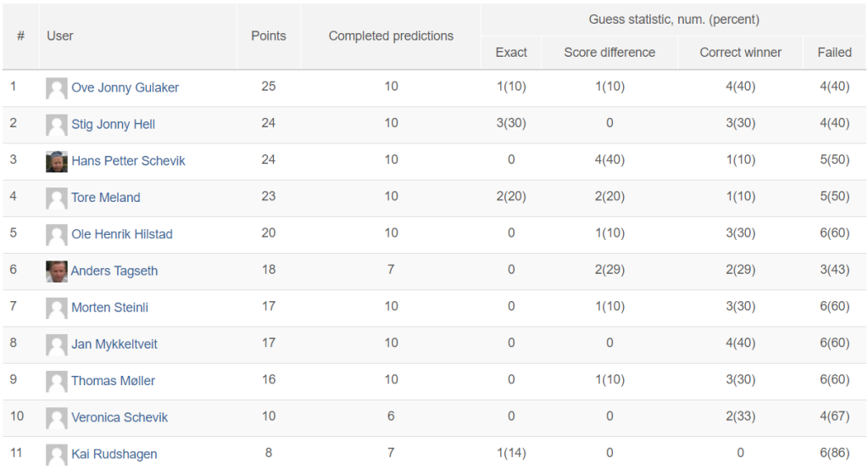Select the Exact column header

[511, 53]
